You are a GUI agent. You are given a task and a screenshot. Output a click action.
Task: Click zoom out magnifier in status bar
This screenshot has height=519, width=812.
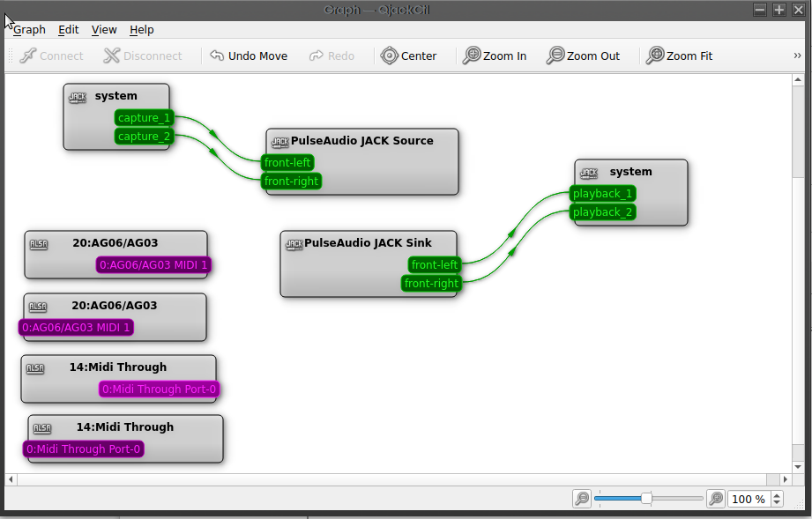coord(582,499)
